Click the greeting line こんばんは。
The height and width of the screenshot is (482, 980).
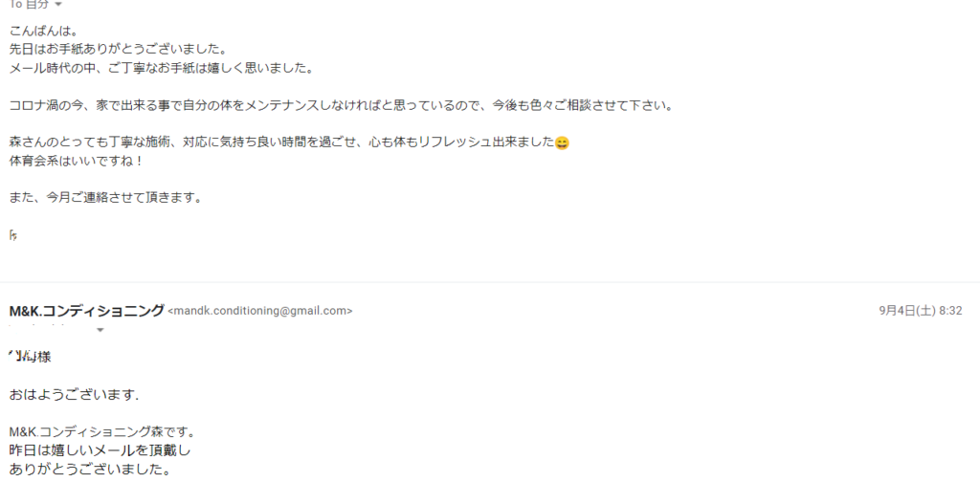44,31
